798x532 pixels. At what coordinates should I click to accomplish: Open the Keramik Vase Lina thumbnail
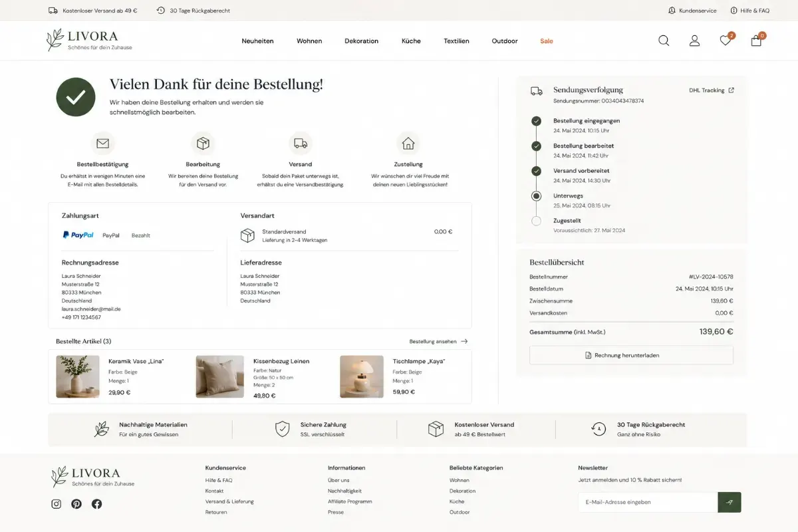pyautogui.click(x=78, y=376)
